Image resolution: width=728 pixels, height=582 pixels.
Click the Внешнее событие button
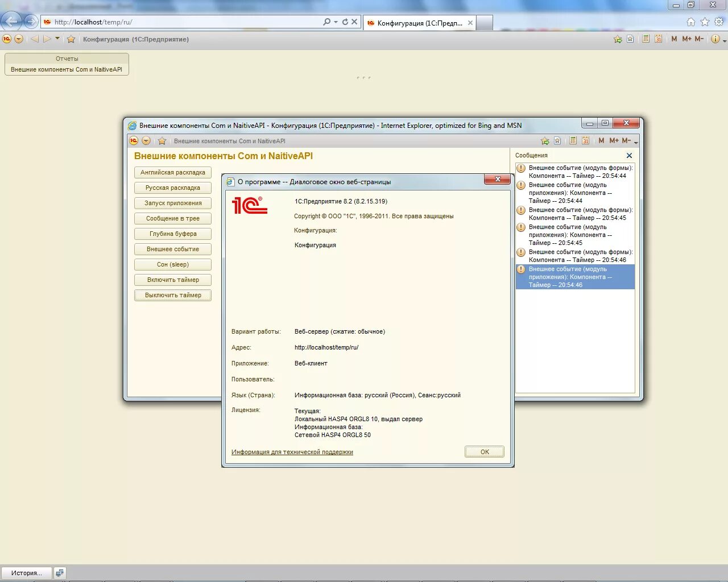point(173,249)
